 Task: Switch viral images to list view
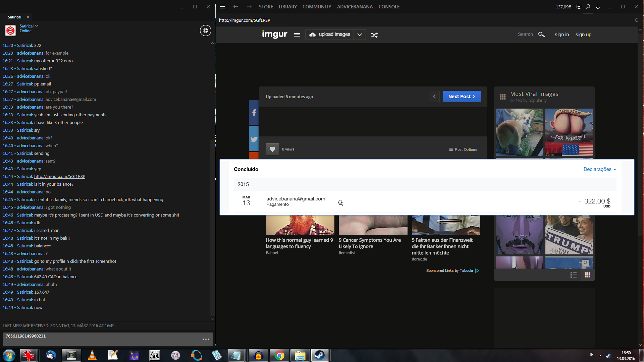pos(574,275)
